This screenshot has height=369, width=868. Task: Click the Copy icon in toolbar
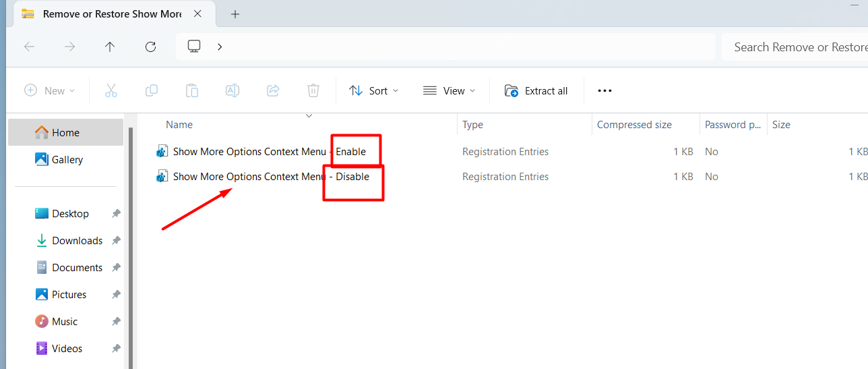coord(152,90)
